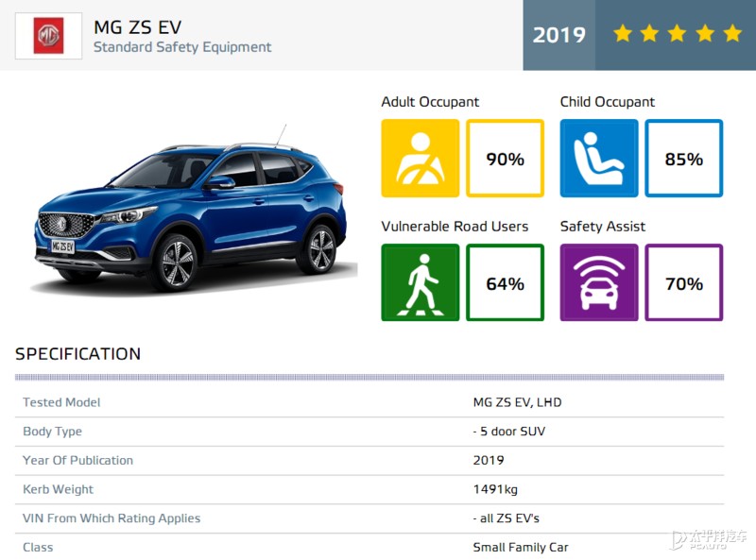Select the green pedestrian crossing icon
The height and width of the screenshot is (560, 756).
420,282
